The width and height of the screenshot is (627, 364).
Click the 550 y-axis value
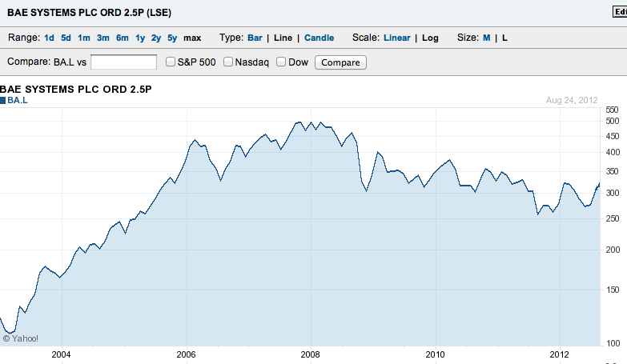pos(613,110)
